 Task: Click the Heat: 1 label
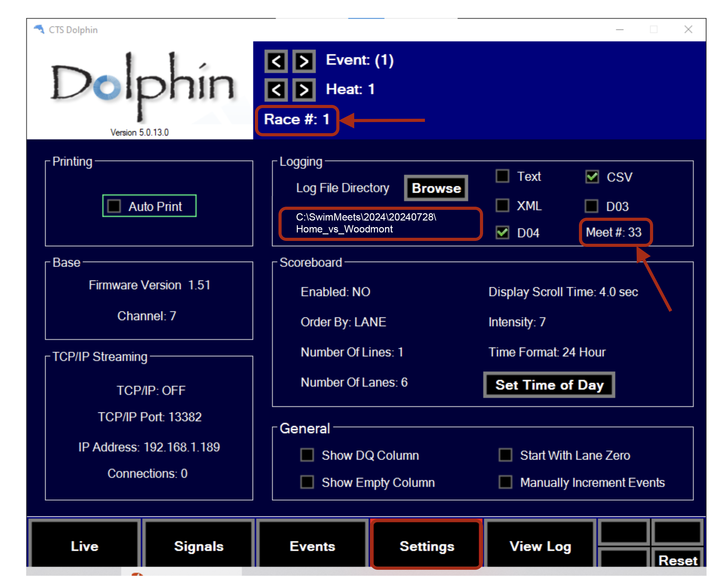click(x=350, y=90)
